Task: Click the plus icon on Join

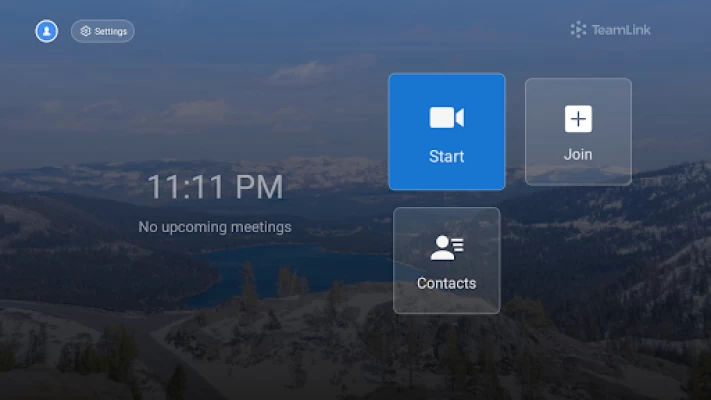Action: (578, 119)
